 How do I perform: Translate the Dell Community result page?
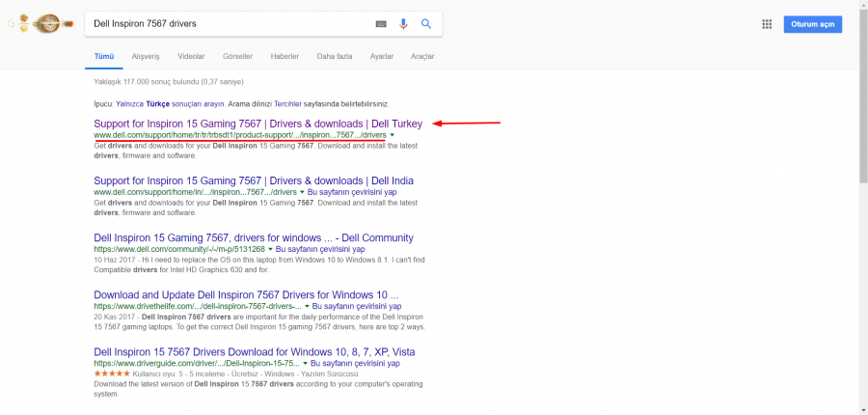click(x=320, y=249)
